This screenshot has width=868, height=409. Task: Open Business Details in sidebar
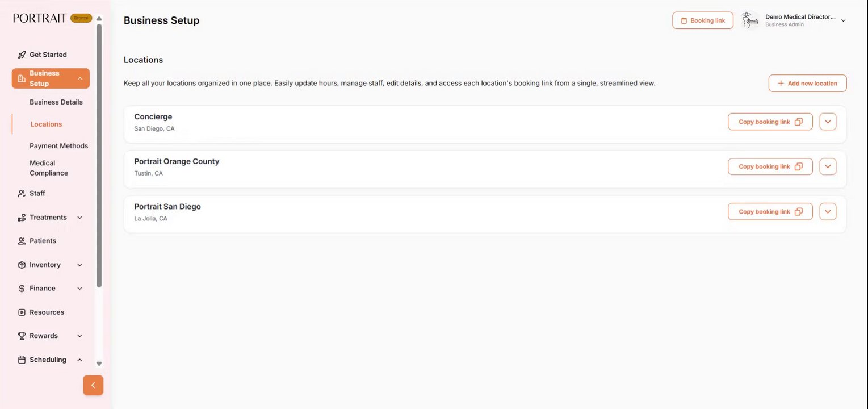[x=56, y=102]
